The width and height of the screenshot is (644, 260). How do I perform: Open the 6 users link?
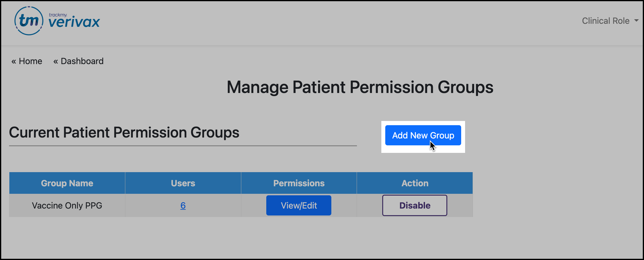tap(183, 206)
